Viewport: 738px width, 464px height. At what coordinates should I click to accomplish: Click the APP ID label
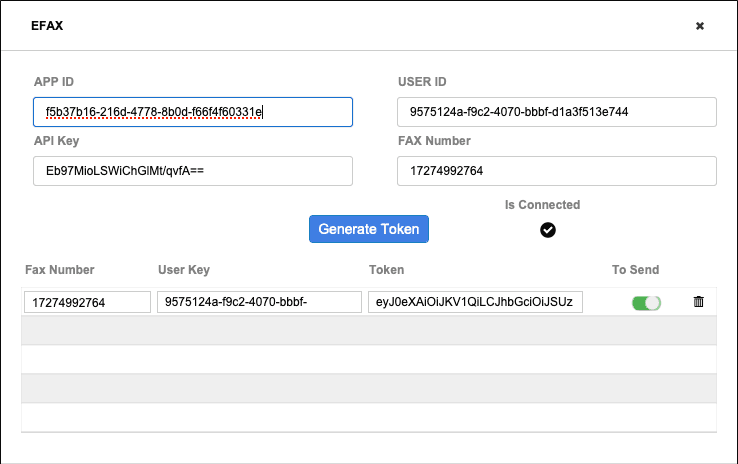[x=54, y=82]
